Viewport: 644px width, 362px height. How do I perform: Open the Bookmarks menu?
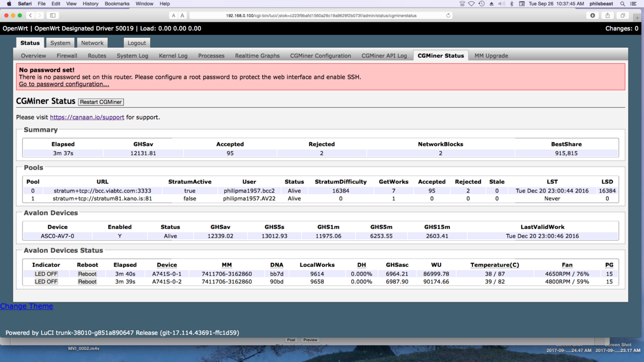pyautogui.click(x=117, y=4)
